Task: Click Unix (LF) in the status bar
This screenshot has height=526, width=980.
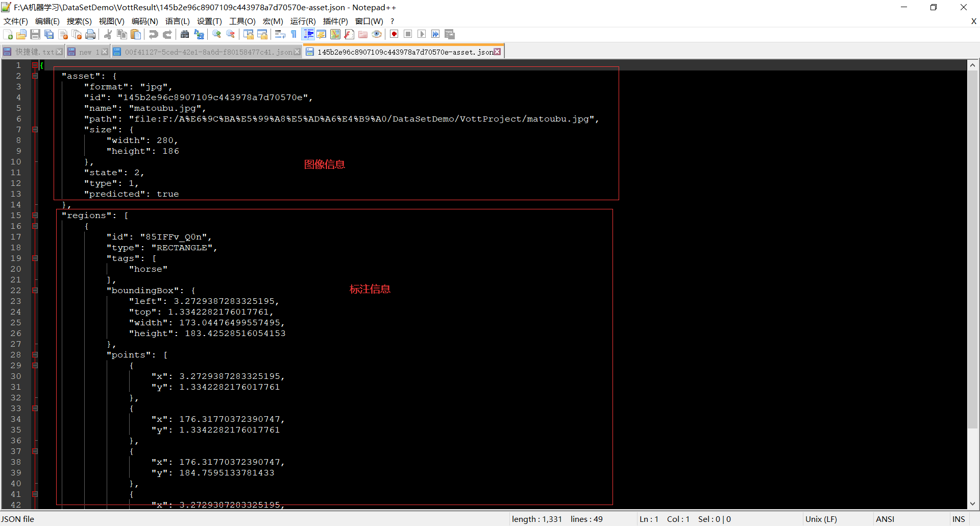Action: (821, 519)
